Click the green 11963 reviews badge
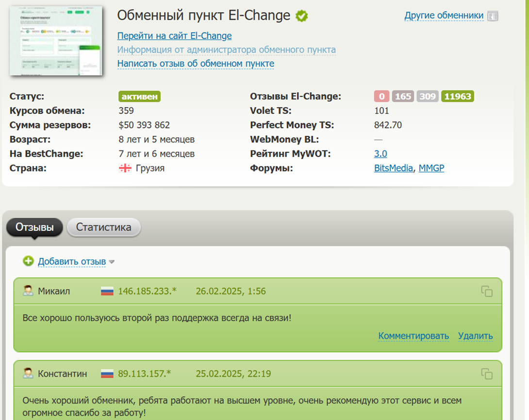Viewport: 529px width, 420px height. [458, 97]
